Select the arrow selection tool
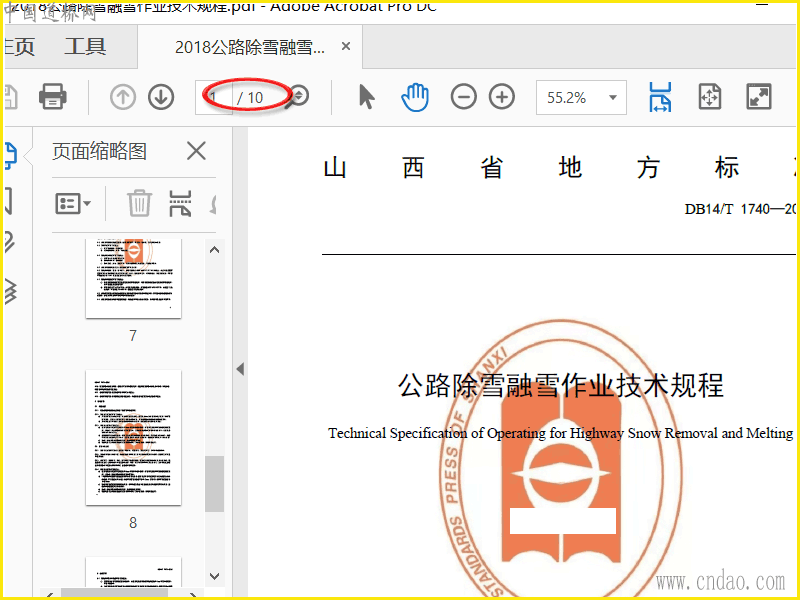The height and width of the screenshot is (600, 800). (x=366, y=97)
